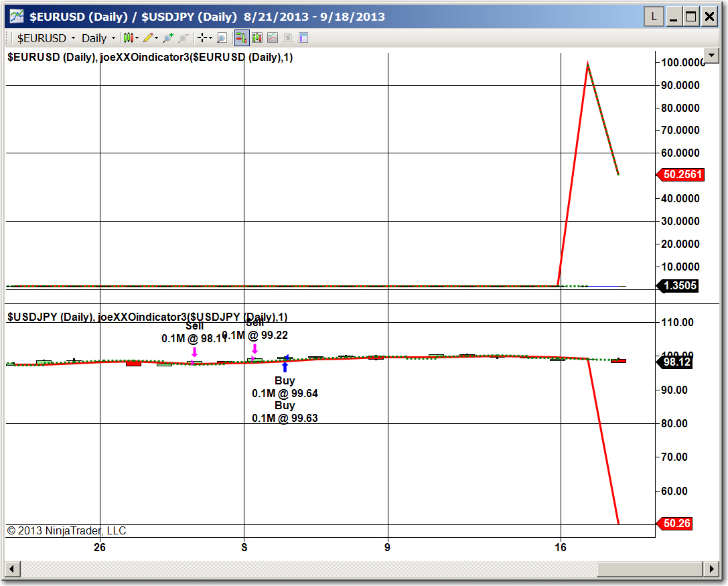The width and height of the screenshot is (728, 586).
Task: Open the data series icon
Action: (257, 38)
